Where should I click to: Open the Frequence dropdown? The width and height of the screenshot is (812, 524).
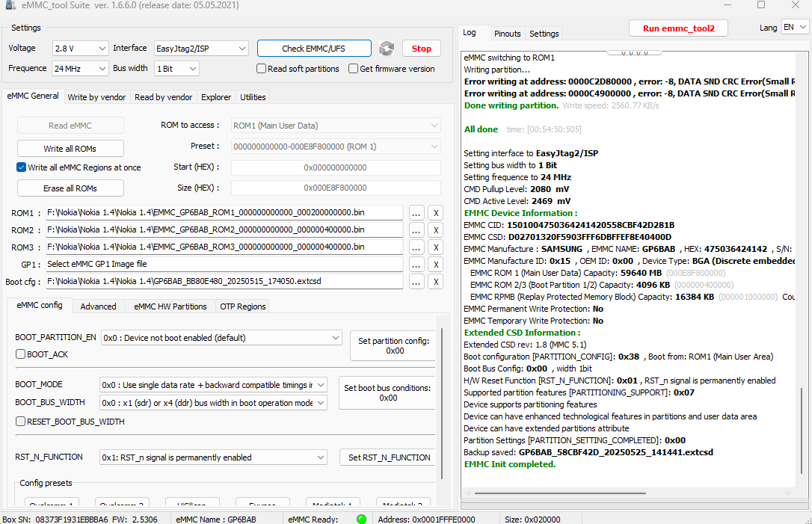click(x=80, y=68)
